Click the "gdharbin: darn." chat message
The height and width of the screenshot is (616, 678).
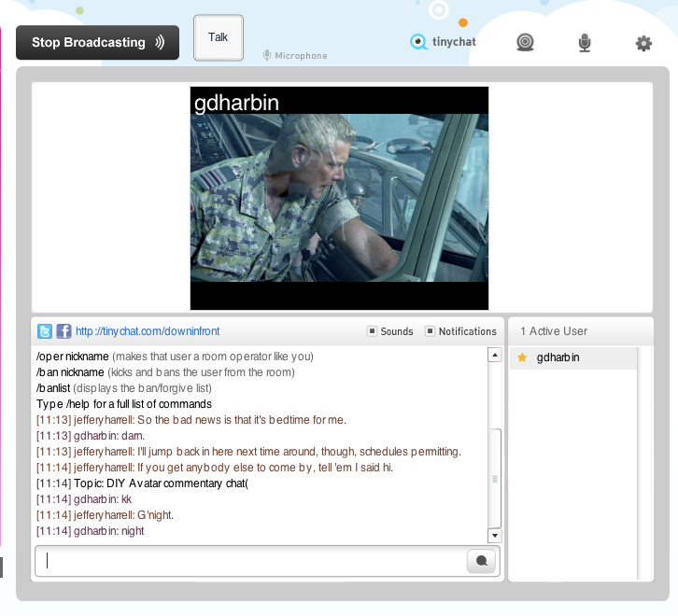[91, 436]
